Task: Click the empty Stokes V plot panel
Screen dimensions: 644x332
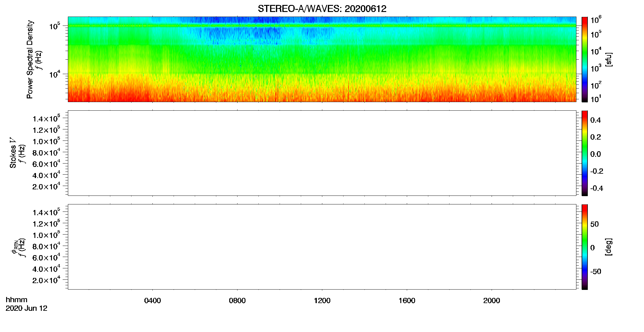Action: tap(322, 153)
